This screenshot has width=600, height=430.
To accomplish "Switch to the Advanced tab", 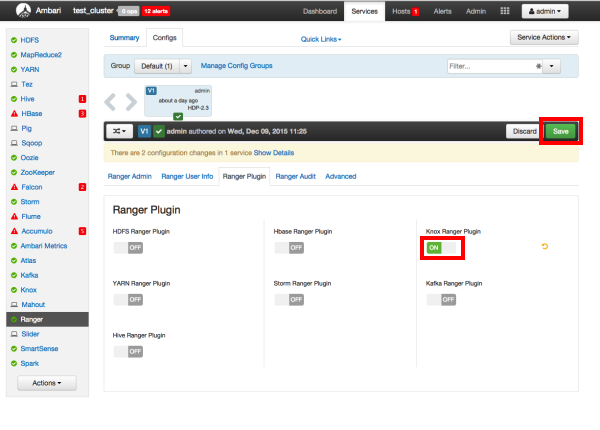I will click(341, 176).
